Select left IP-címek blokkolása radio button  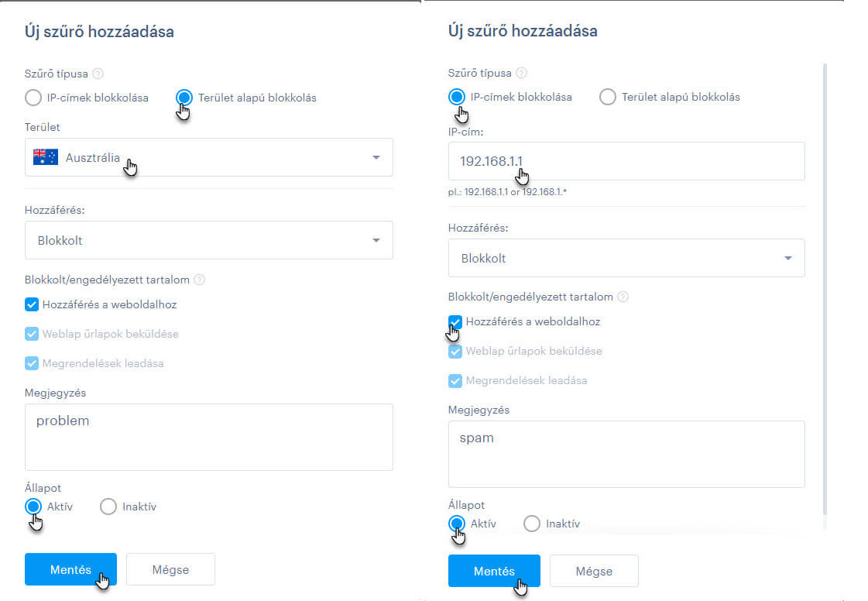pyautogui.click(x=33, y=98)
